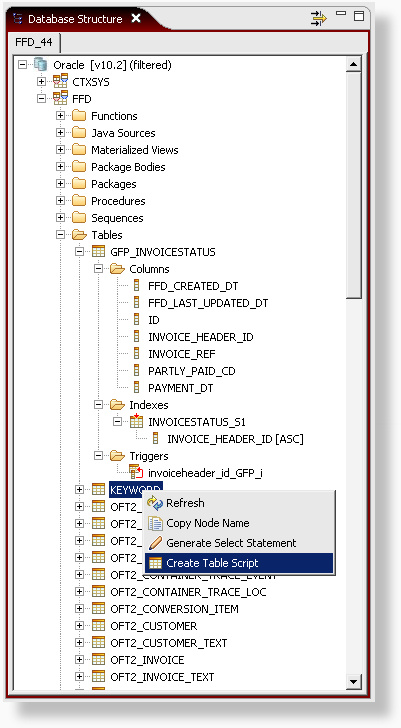This screenshot has height=728, width=401.
Task: Click the GFP_INVOICESTATUS table icon
Action: (98, 252)
